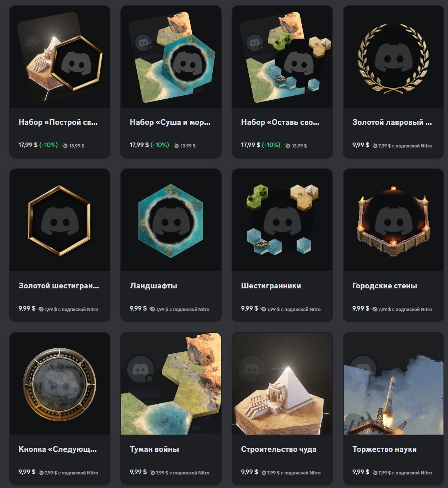Open the Строительство чуда pyramid effect
This screenshot has height=488, width=448.
[282, 384]
